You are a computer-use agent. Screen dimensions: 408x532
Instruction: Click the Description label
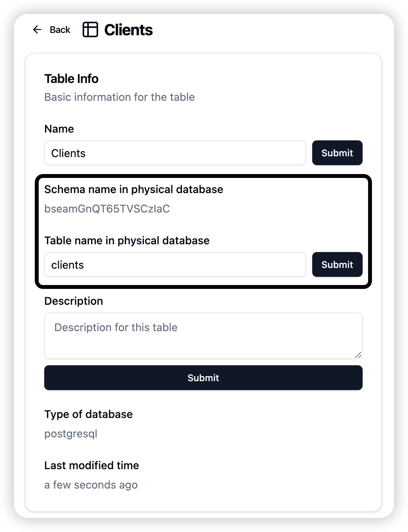(74, 301)
